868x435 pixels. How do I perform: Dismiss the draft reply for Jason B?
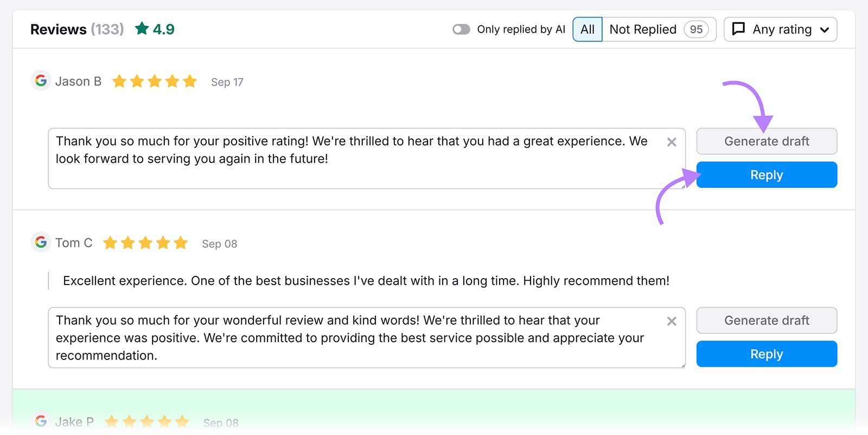(672, 142)
